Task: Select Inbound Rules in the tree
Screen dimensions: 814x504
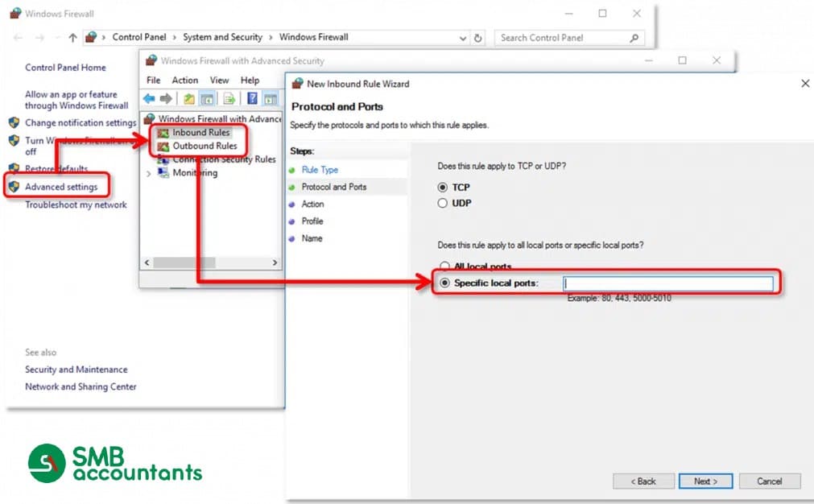Action: [x=201, y=133]
